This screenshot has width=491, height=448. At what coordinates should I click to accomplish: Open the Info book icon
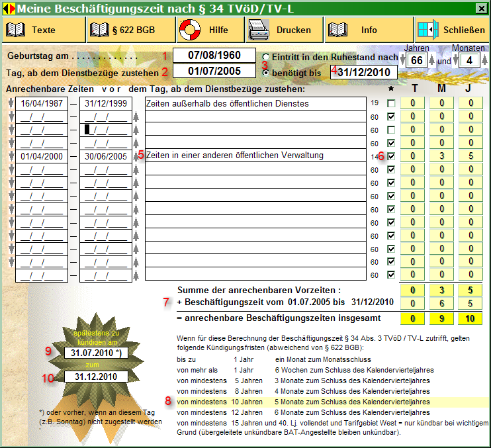[337, 30]
